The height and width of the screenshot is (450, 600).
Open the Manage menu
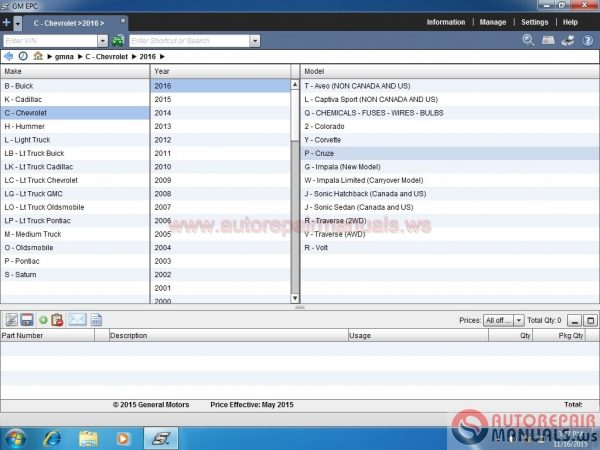point(493,22)
